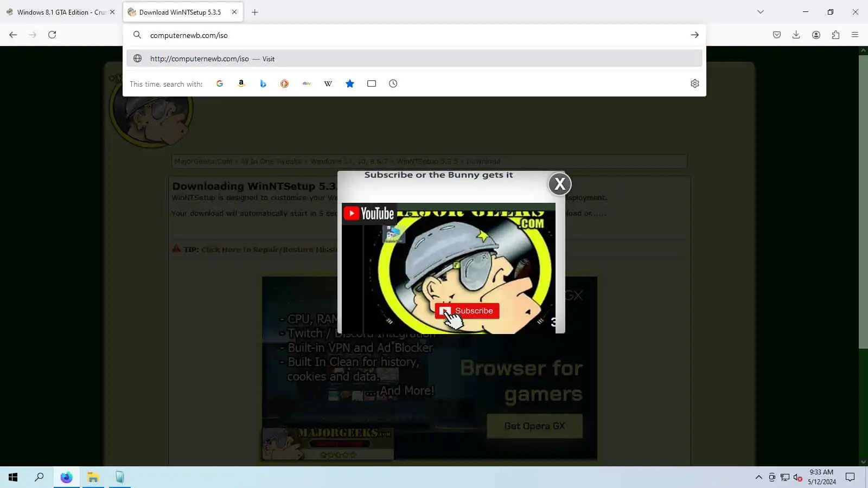Screen dimensions: 868x488
Task: Open search settings gear in the URL dropdown
Action: click(694, 84)
